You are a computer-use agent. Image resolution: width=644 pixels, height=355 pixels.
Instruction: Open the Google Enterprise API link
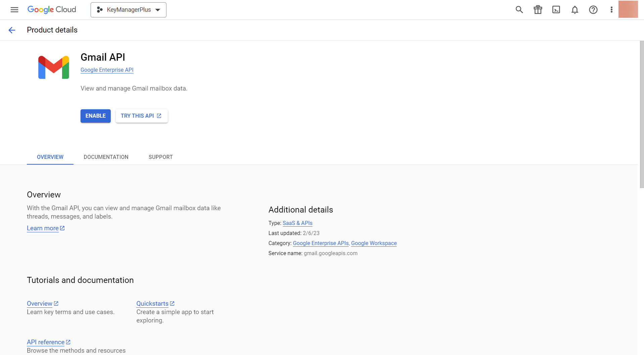107,70
